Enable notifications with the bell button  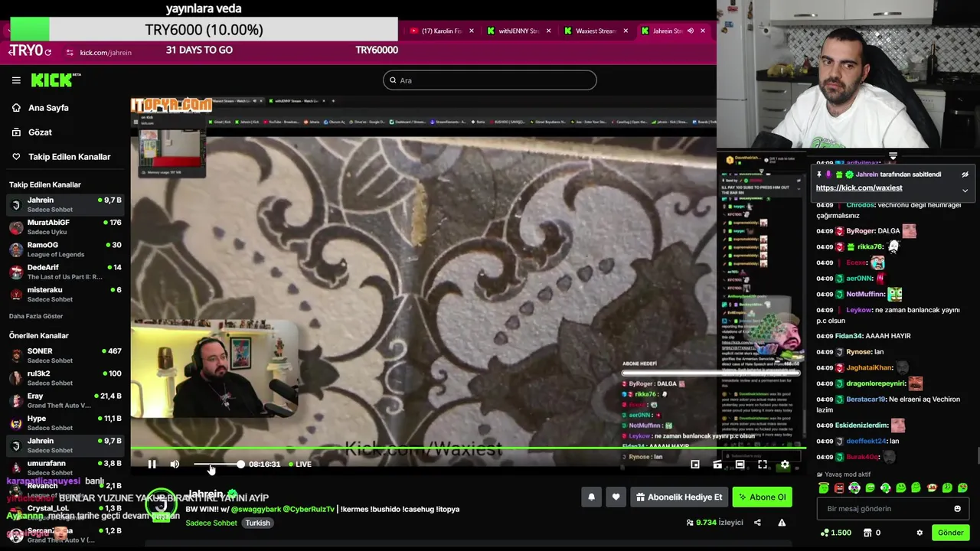(x=591, y=497)
